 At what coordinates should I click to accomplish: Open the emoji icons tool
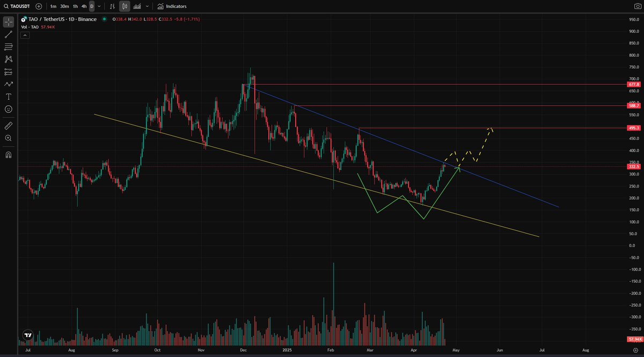point(9,109)
